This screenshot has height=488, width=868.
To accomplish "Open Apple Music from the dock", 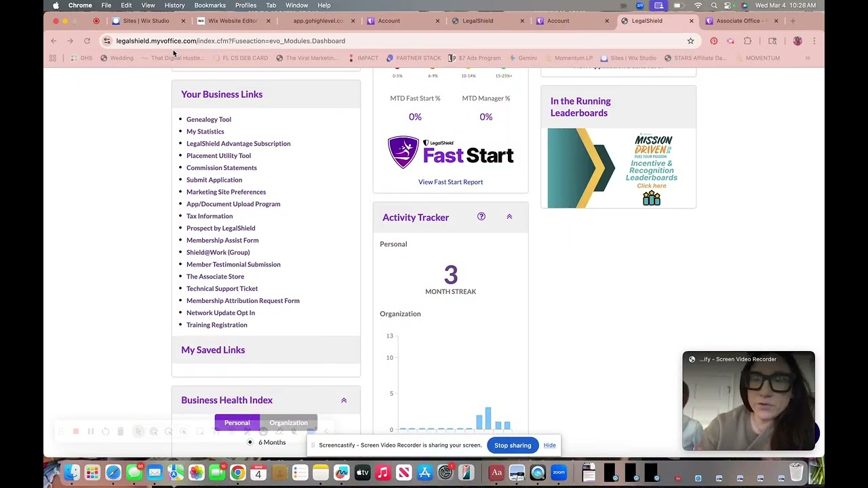I will click(383, 472).
